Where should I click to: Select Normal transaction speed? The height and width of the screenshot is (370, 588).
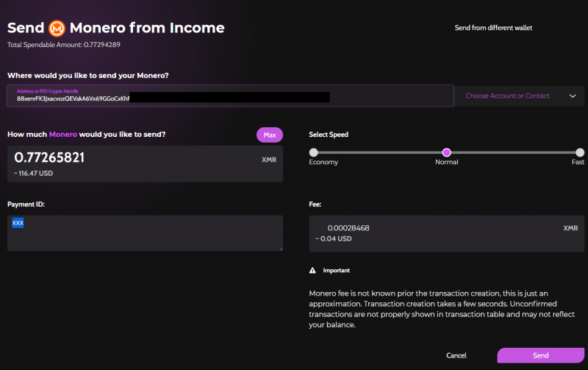point(446,152)
